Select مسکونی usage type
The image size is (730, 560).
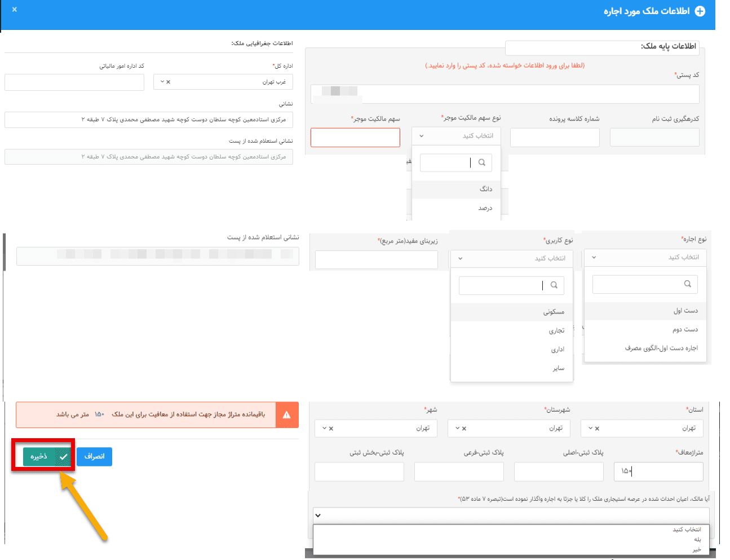click(512, 312)
